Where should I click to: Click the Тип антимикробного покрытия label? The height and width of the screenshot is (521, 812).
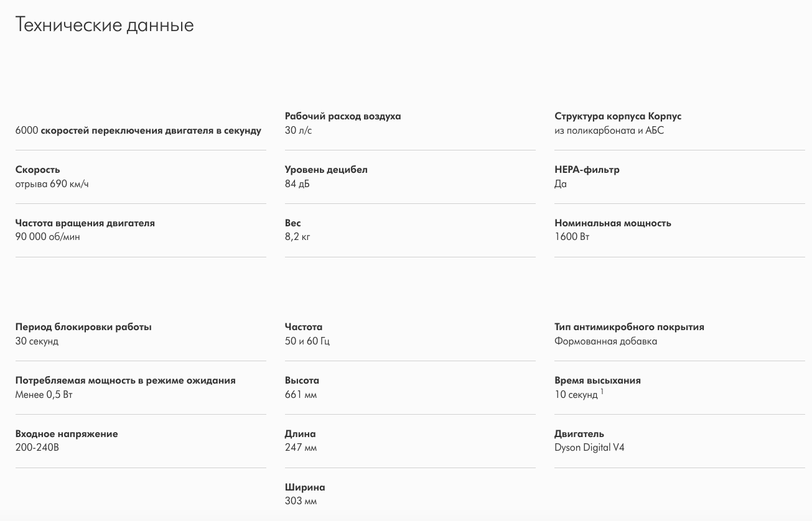(x=629, y=327)
